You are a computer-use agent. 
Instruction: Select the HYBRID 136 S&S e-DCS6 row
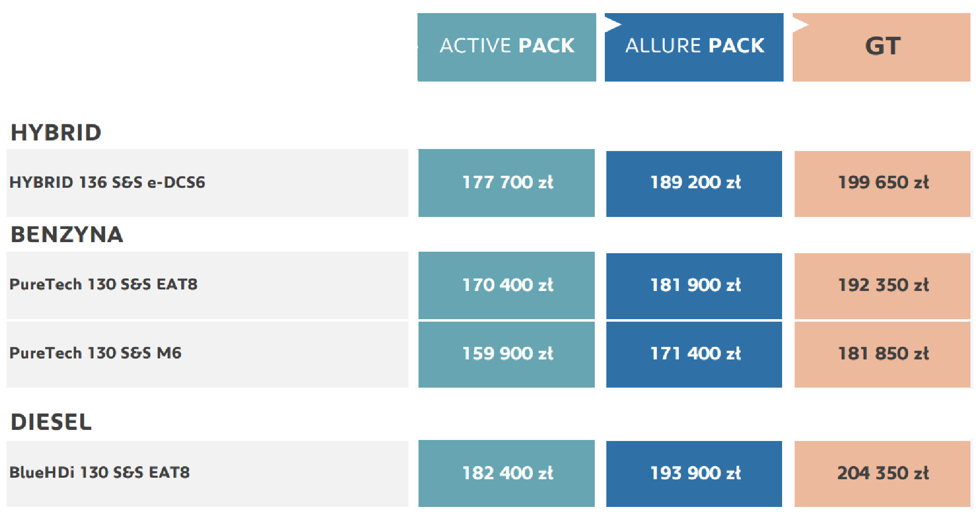coord(107,182)
